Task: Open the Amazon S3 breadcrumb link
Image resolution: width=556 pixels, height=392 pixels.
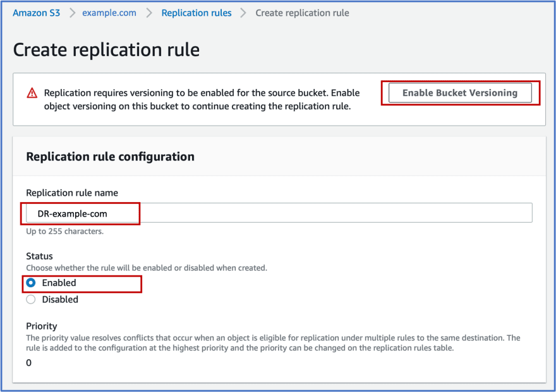Action: pos(36,13)
